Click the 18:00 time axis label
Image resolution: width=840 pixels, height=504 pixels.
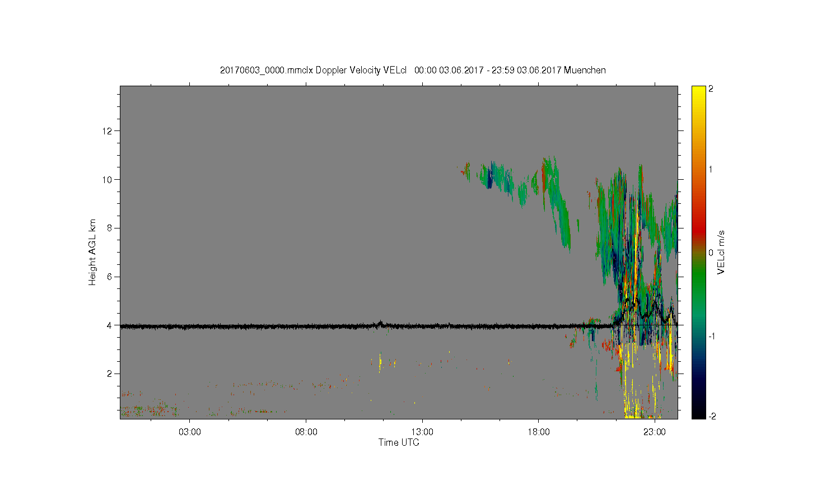(x=539, y=432)
